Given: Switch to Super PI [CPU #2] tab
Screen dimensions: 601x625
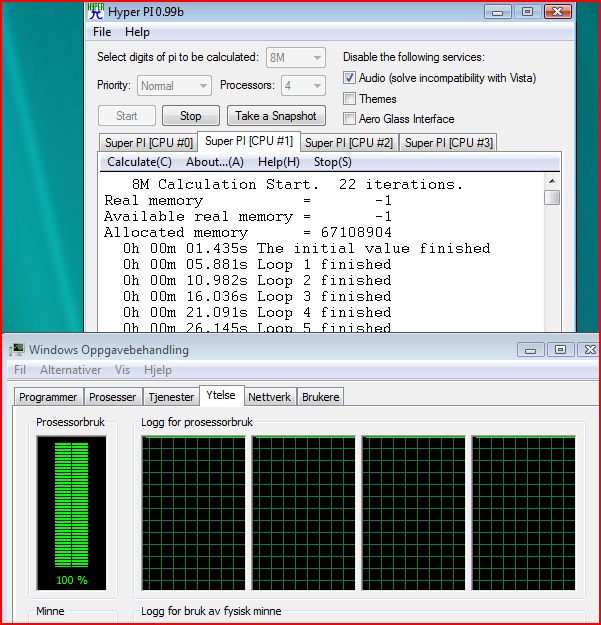Looking at the screenshot, I should (x=349, y=143).
